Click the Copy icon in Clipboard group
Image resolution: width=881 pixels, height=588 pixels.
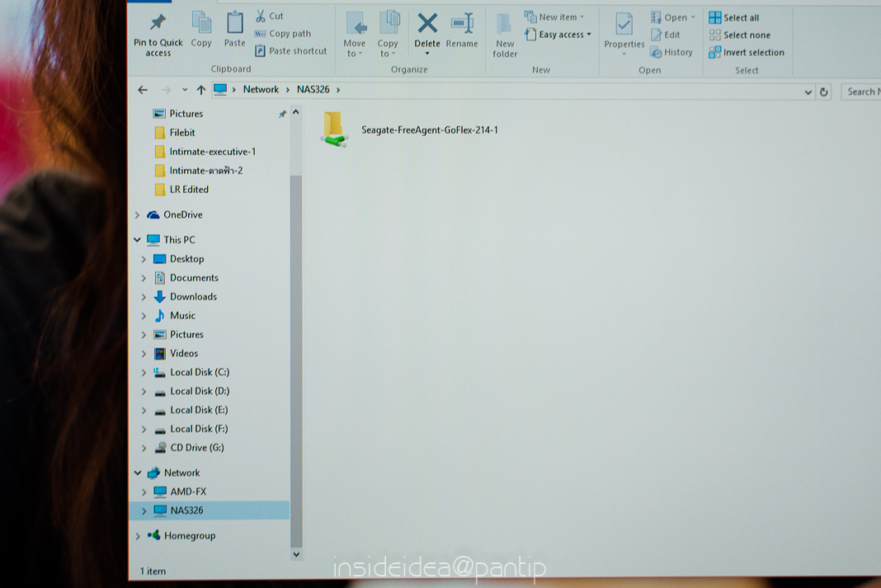(x=201, y=23)
